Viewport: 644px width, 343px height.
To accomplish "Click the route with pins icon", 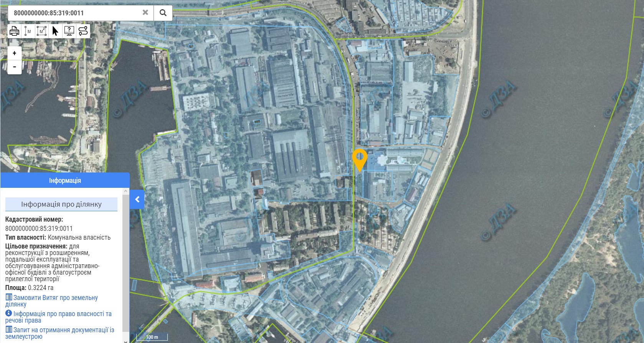I will (83, 31).
